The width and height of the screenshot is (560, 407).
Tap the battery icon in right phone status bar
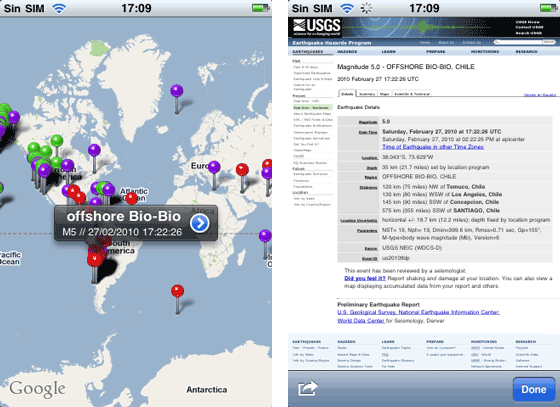pos(549,8)
